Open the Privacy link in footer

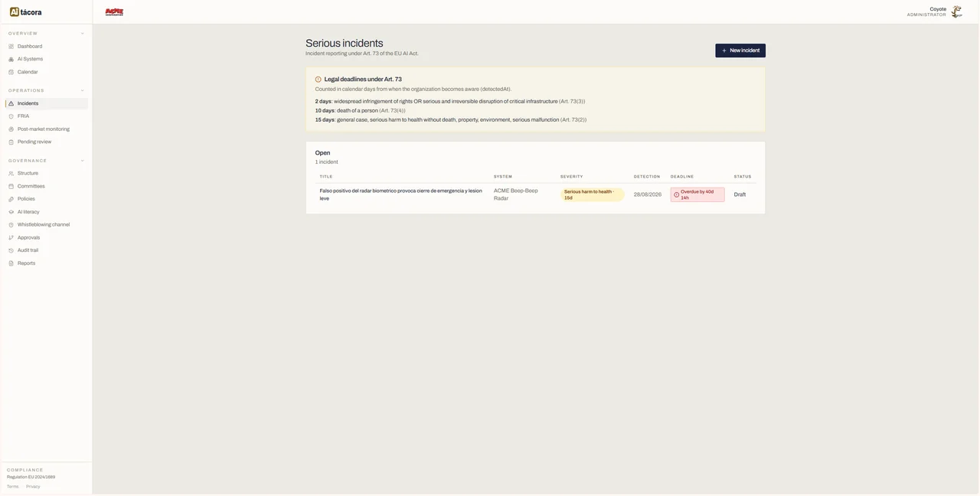[33, 487]
